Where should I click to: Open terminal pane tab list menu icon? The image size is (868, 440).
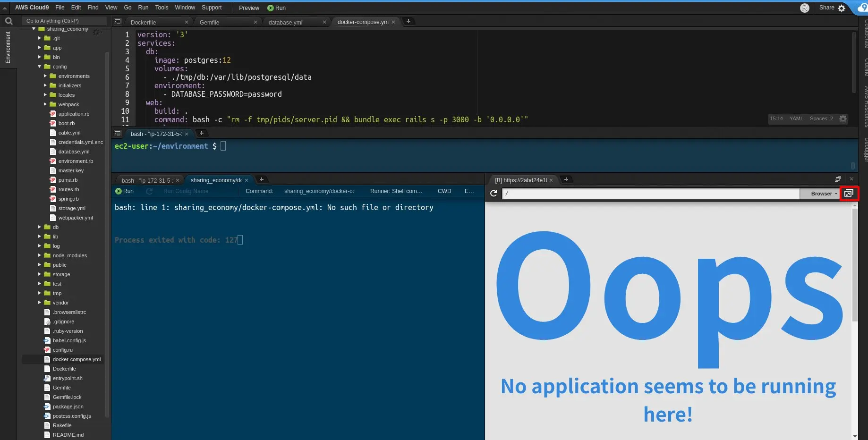118,133
